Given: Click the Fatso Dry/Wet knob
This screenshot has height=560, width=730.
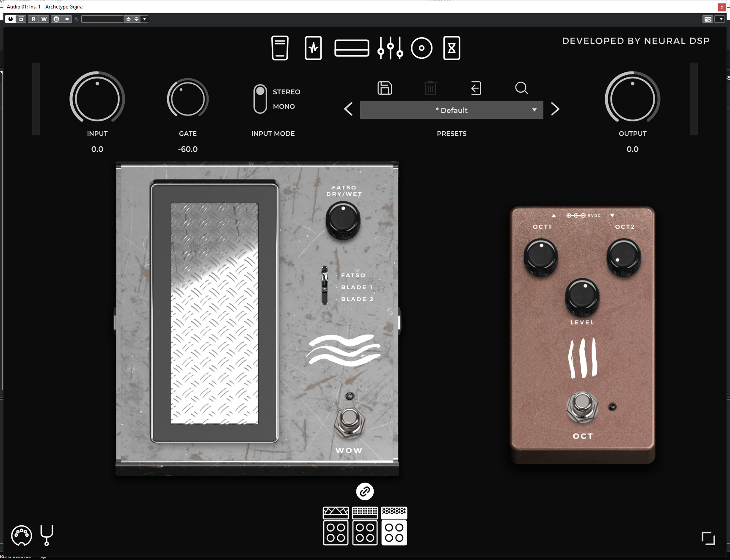Looking at the screenshot, I should coord(343,220).
